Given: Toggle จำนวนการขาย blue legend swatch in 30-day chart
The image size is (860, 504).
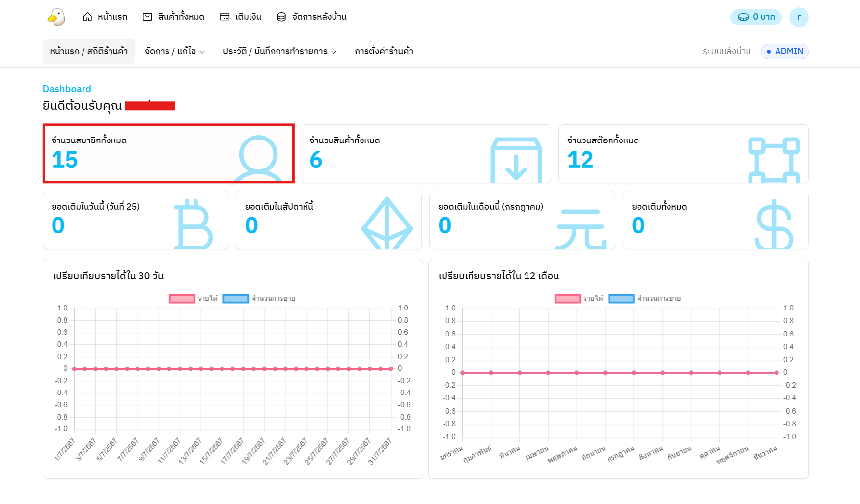Looking at the screenshot, I should click(x=236, y=299).
